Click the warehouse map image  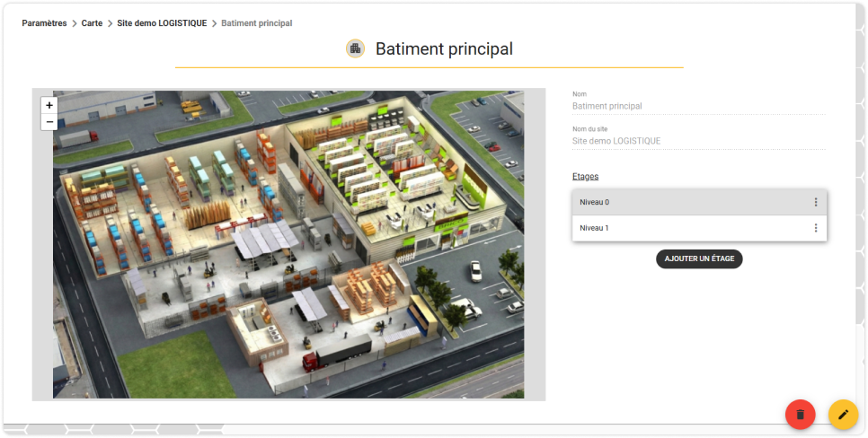[288, 244]
